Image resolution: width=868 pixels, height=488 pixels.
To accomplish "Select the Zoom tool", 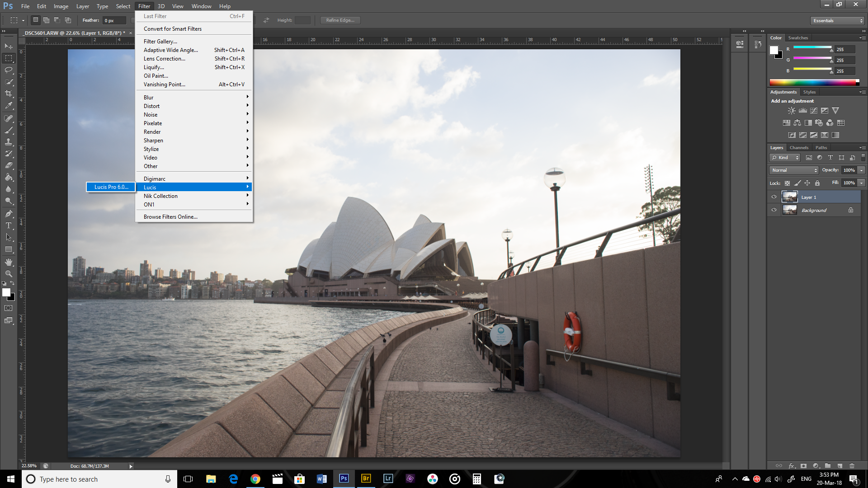I will (x=9, y=274).
